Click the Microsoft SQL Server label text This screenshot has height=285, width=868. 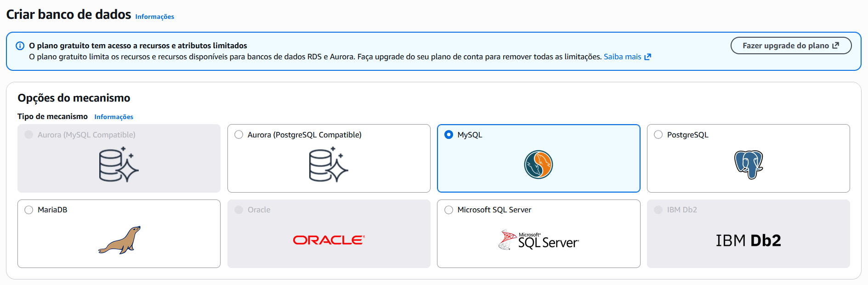point(494,210)
